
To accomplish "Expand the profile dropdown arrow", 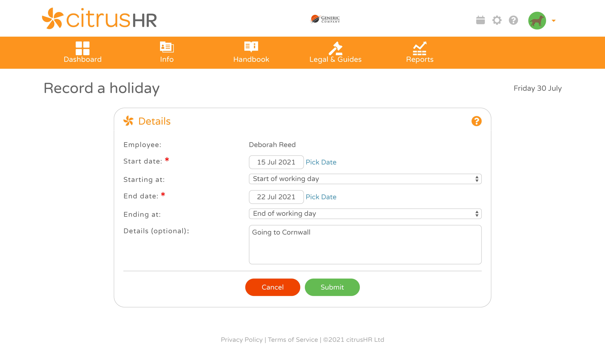I will [554, 21].
